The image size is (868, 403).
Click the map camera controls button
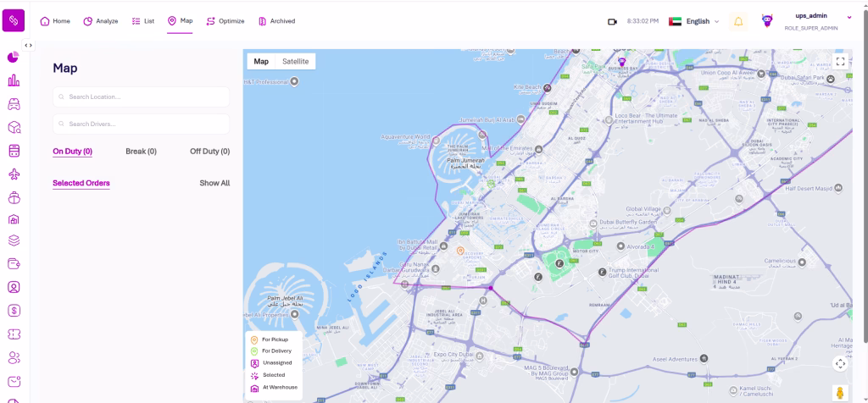point(840,363)
